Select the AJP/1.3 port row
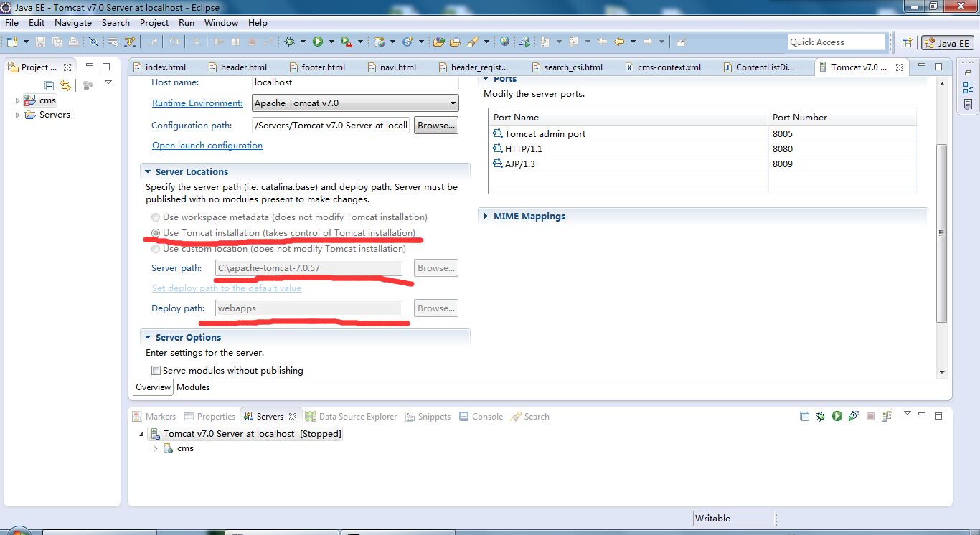This screenshot has height=535, width=980. click(703, 164)
